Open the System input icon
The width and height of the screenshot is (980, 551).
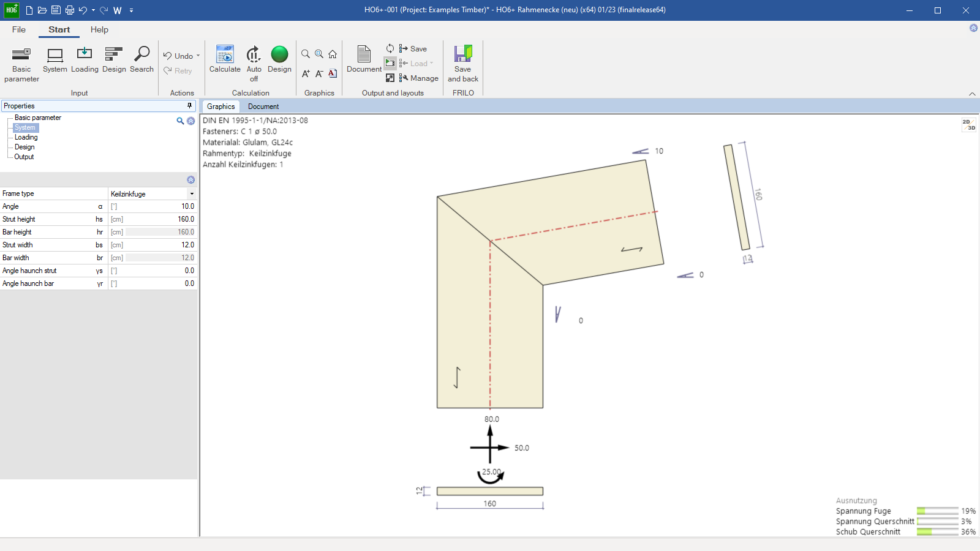(x=55, y=60)
